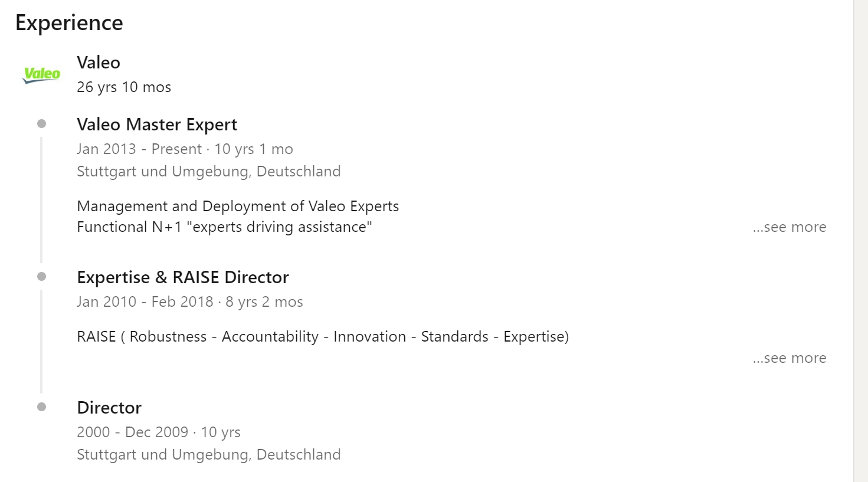Expand the RAISE description via see more
Viewport: 868px width, 482px height.
click(790, 358)
